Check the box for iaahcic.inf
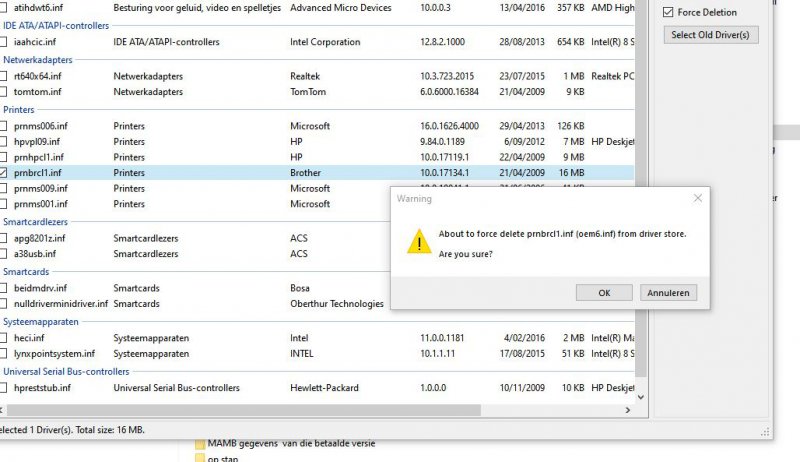 [5, 42]
